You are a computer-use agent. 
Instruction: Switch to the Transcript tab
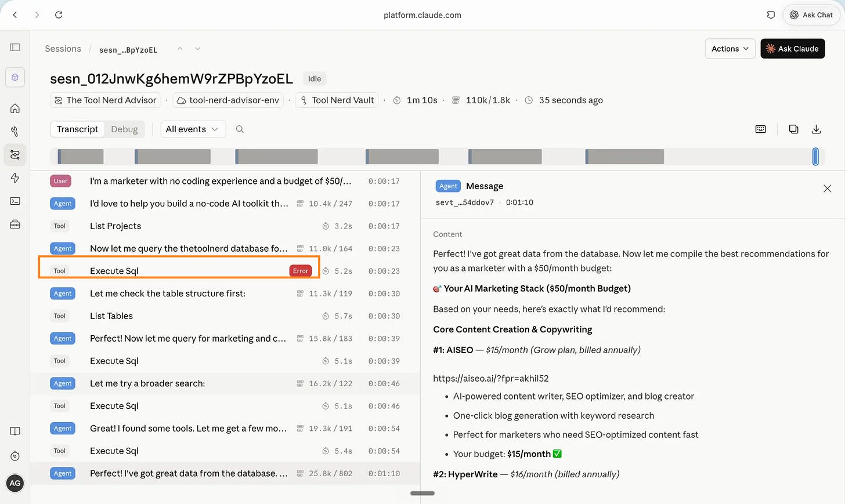click(78, 129)
